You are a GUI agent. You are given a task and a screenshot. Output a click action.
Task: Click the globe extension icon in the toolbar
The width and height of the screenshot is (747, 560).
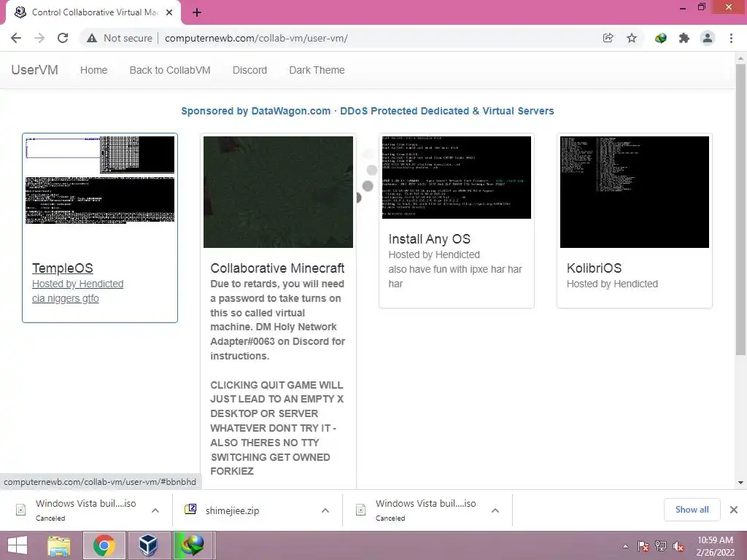tap(660, 38)
